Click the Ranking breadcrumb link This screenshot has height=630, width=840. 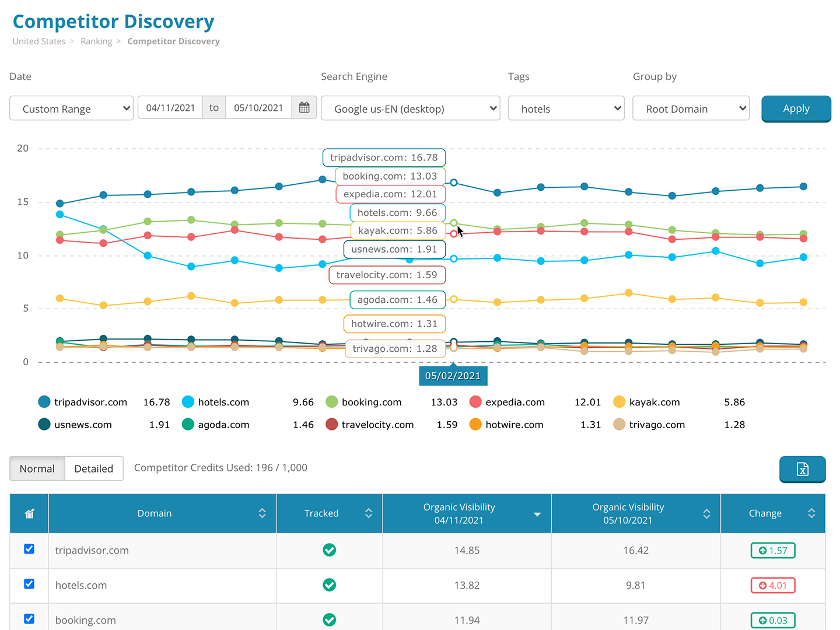pos(96,41)
